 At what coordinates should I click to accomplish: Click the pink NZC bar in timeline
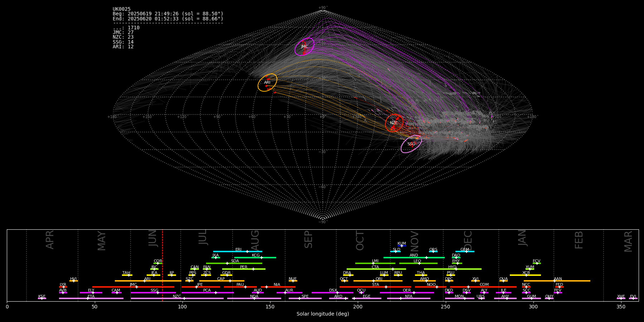pos(177,298)
